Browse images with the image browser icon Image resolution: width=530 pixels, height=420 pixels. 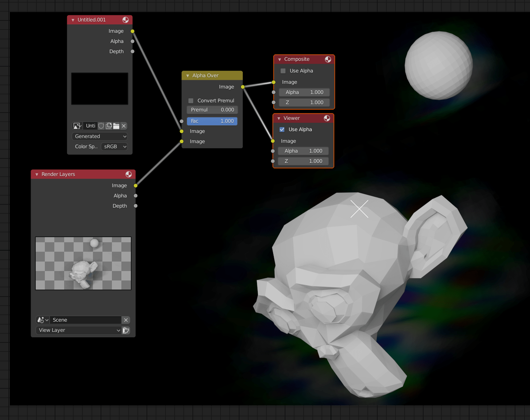click(x=77, y=126)
